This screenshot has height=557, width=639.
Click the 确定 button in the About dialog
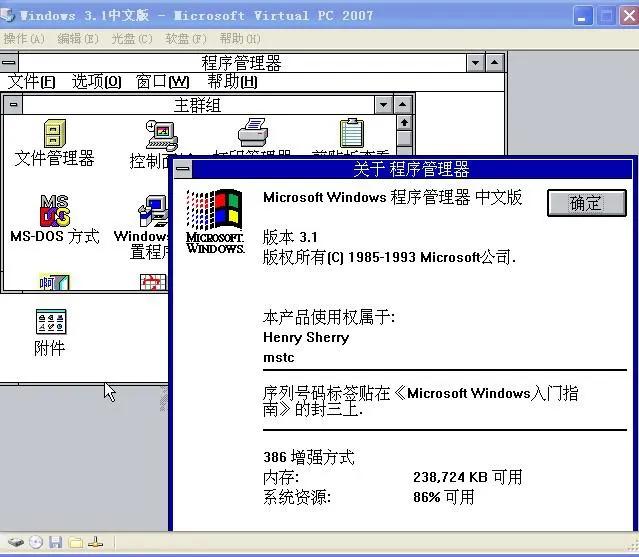[586, 203]
